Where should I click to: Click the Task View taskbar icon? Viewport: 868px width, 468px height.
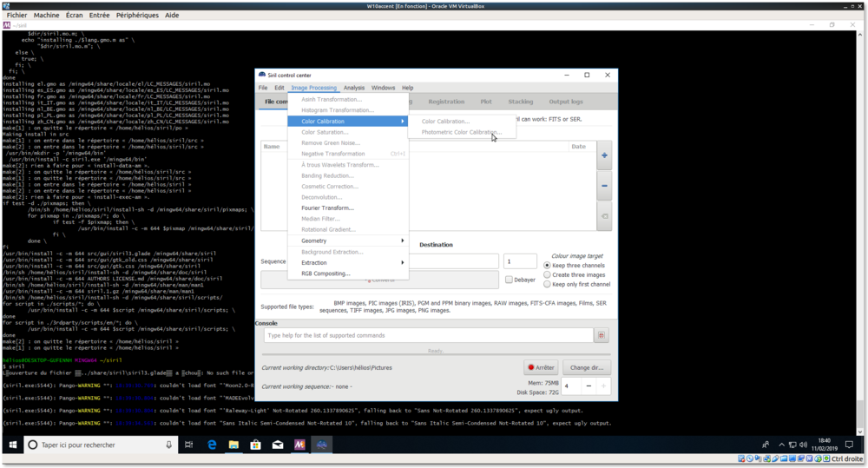click(188, 445)
